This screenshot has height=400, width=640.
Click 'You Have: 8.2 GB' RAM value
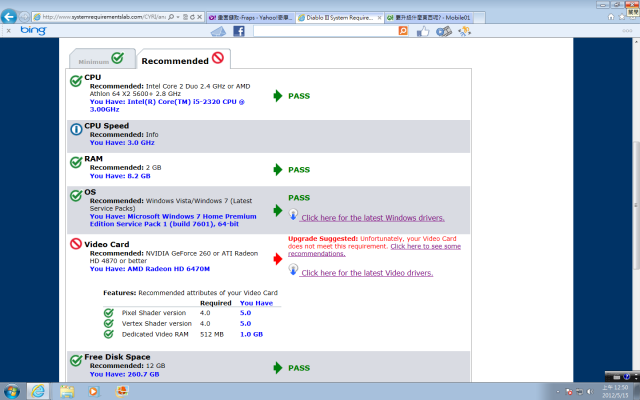pyautogui.click(x=120, y=176)
